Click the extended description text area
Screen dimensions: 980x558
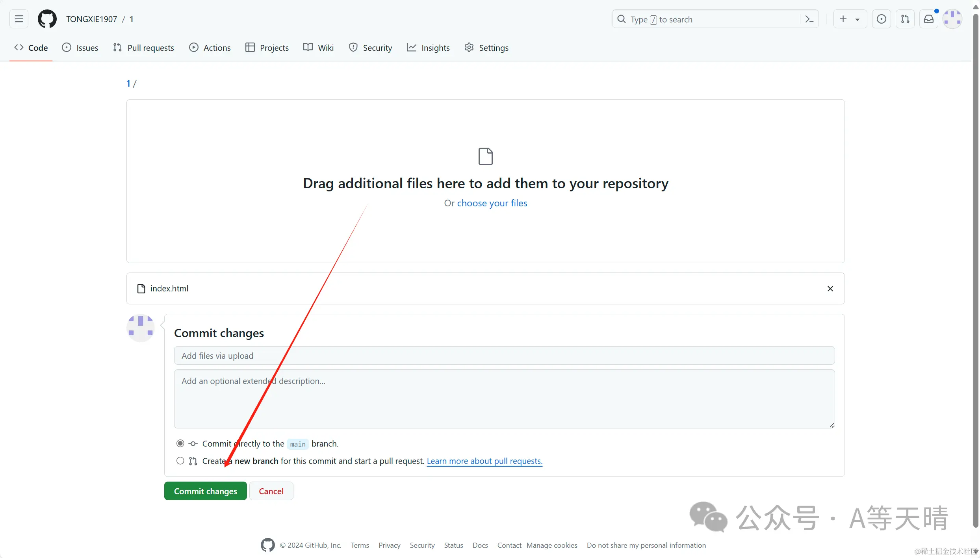(x=504, y=399)
